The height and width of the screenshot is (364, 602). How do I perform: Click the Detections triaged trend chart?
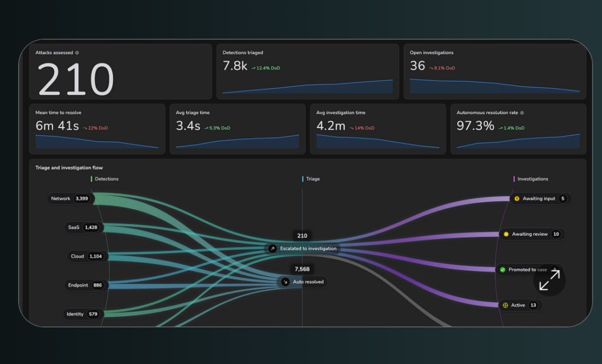(307, 86)
